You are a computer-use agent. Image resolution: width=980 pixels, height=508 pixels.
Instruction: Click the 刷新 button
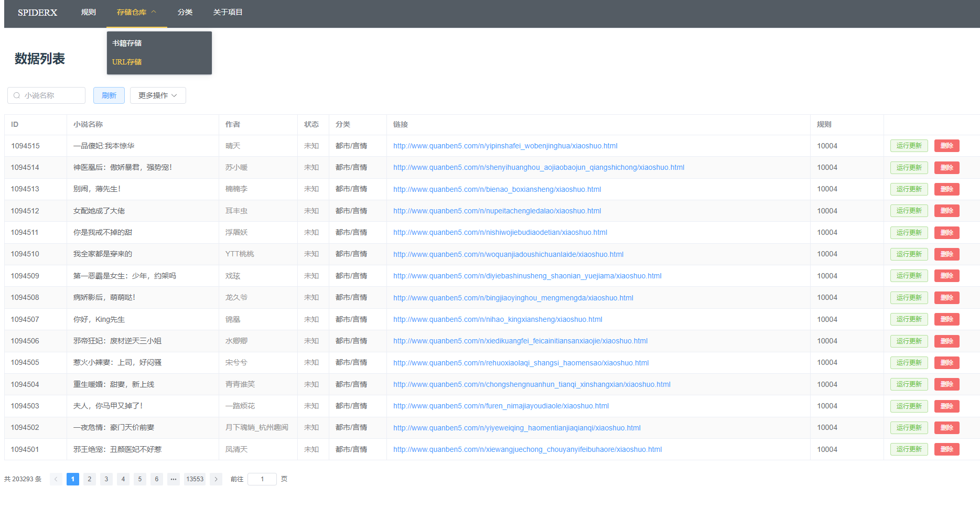point(109,95)
